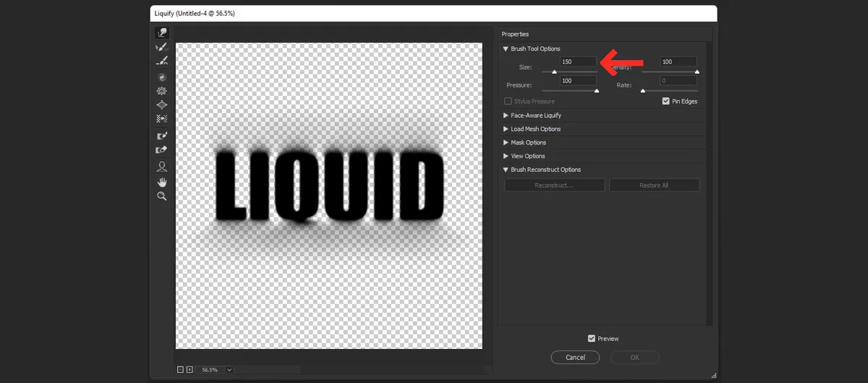This screenshot has width=868, height=383.
Task: Expand the View Options section
Action: (506, 156)
